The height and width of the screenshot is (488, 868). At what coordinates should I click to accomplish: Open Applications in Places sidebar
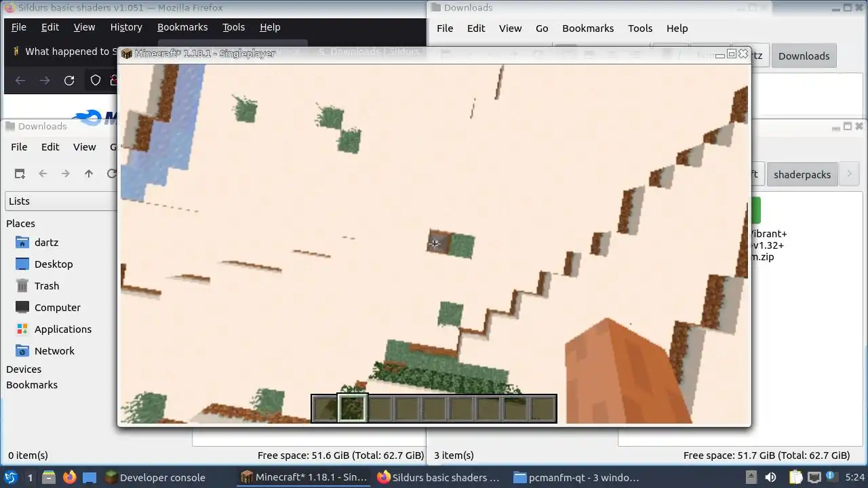[61, 329]
